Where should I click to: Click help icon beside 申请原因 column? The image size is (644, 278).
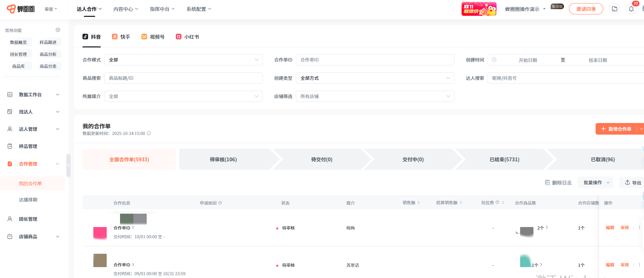tap(220, 203)
